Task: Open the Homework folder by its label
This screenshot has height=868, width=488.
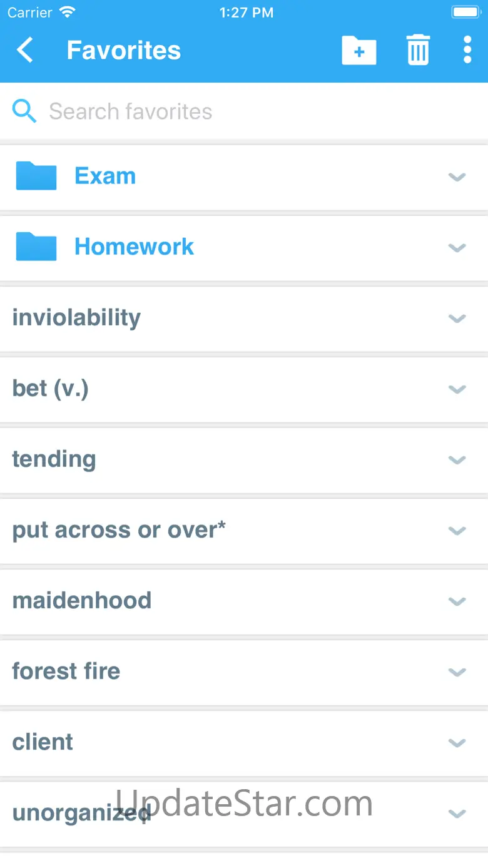Action: (x=134, y=247)
